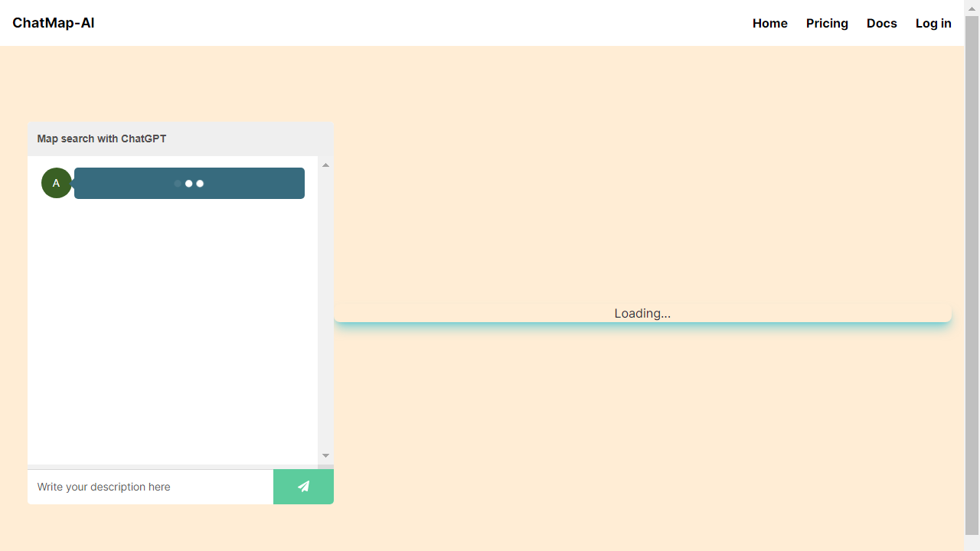The height and width of the screenshot is (551, 980).
Task: Click the chat scroll down arrow
Action: pos(325,456)
